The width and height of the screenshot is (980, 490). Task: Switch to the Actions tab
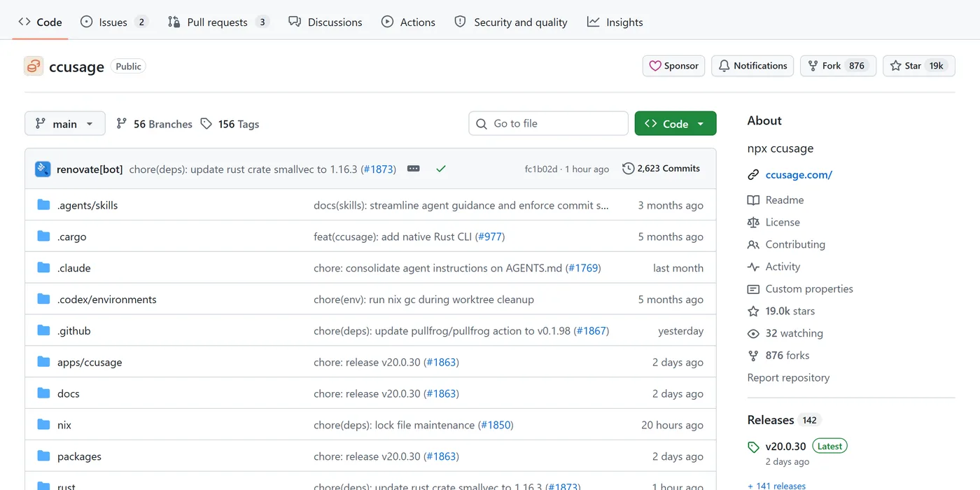408,22
